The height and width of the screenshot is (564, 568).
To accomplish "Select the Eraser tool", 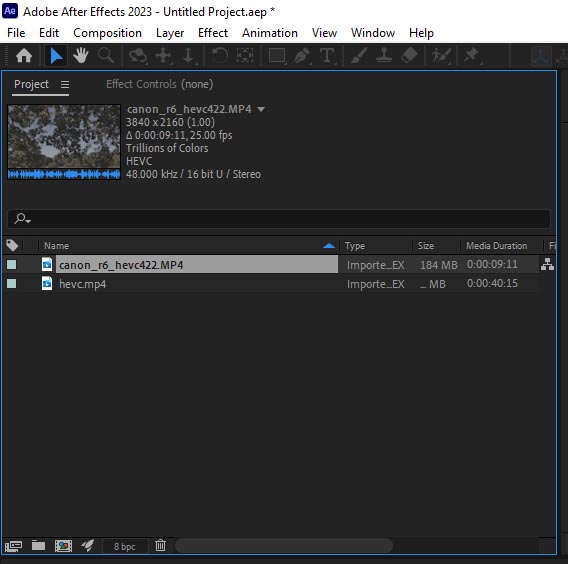I will (x=409, y=55).
